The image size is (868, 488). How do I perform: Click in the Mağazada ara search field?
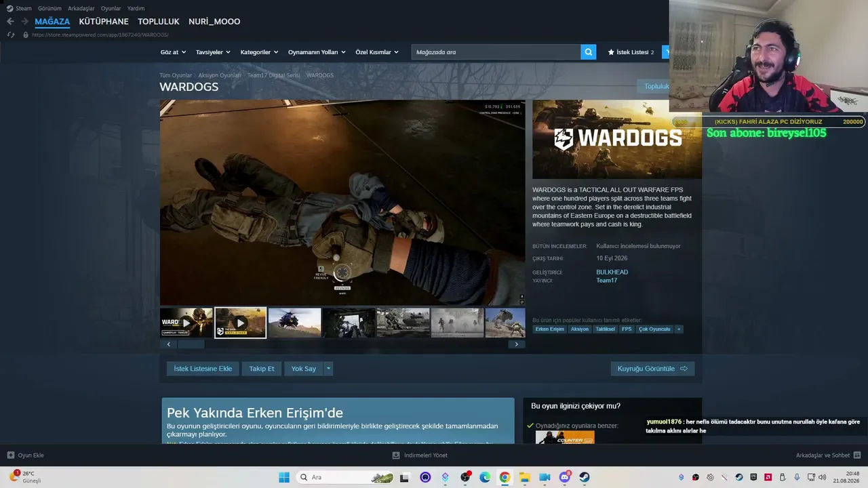click(496, 52)
